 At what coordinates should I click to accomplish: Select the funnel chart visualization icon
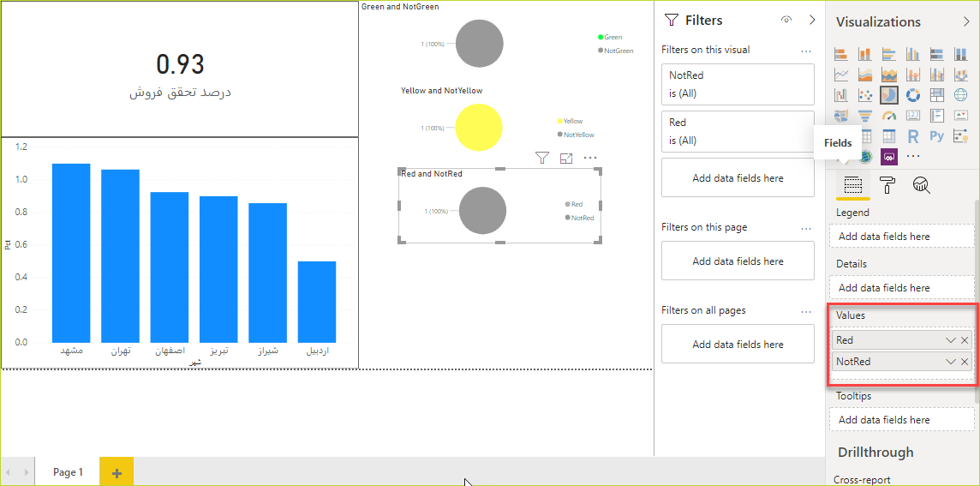point(865,116)
